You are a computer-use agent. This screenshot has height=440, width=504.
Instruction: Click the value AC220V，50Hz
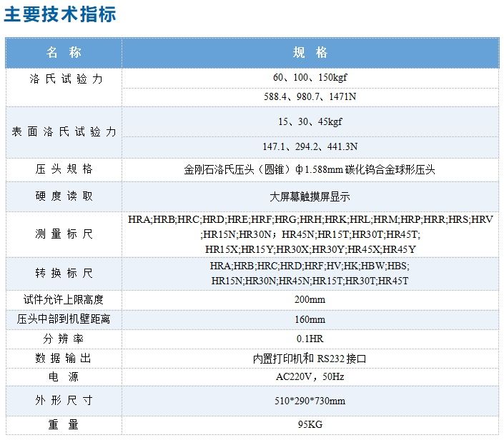(x=310, y=376)
